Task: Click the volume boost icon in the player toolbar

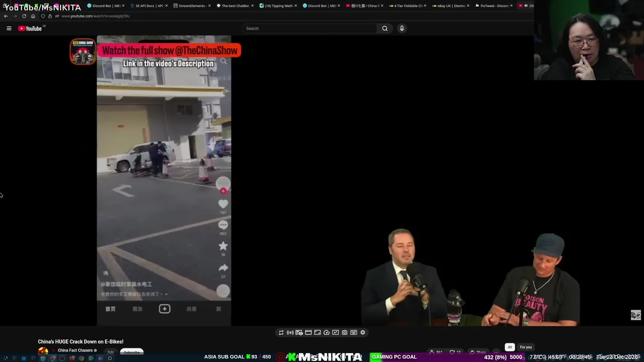Action: 290,332
